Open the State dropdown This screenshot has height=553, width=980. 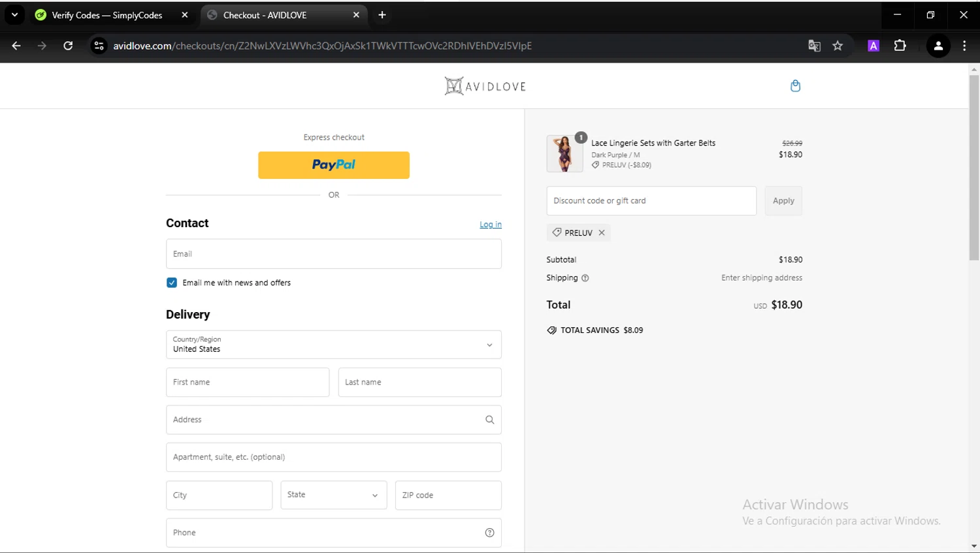tap(334, 495)
